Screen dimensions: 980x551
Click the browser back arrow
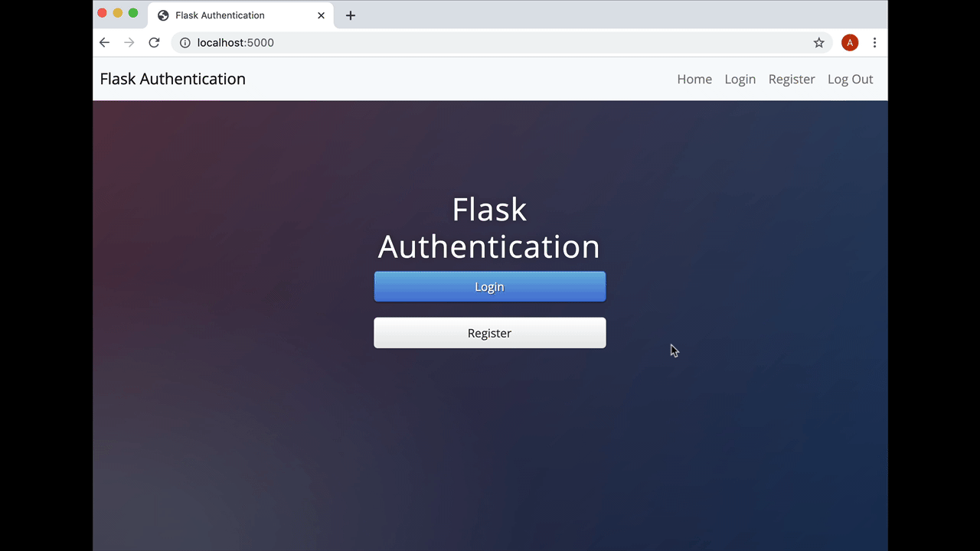[105, 43]
